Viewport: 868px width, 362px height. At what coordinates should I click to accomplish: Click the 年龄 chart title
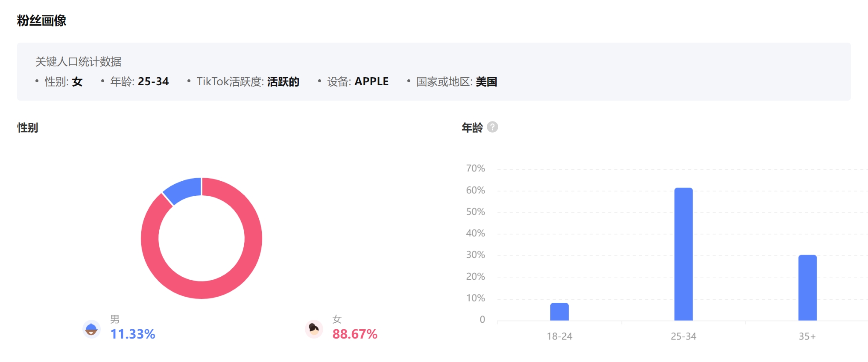[472, 127]
